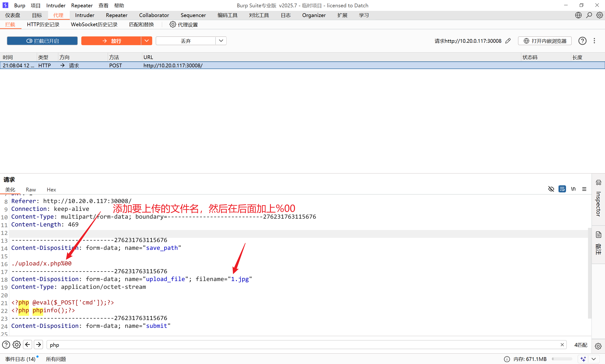The image size is (605, 364).
Task: Click Open embedded browser button
Action: click(545, 41)
